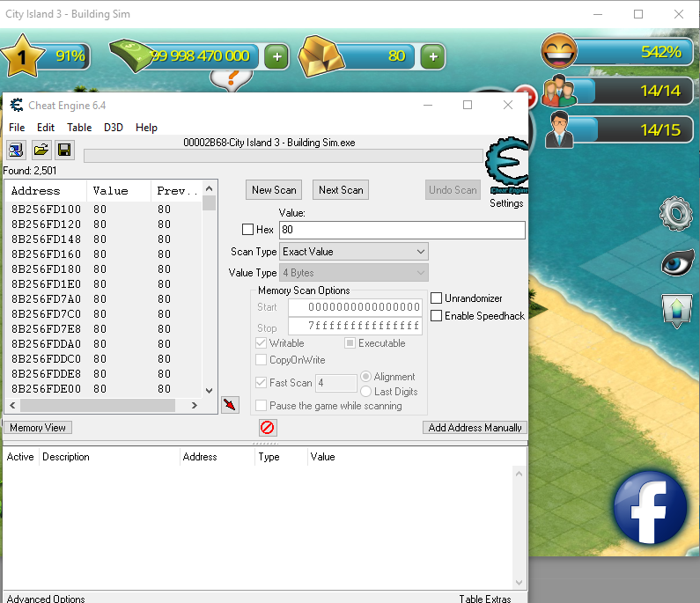
Task: Open game settings gear icon
Action: 674,213
